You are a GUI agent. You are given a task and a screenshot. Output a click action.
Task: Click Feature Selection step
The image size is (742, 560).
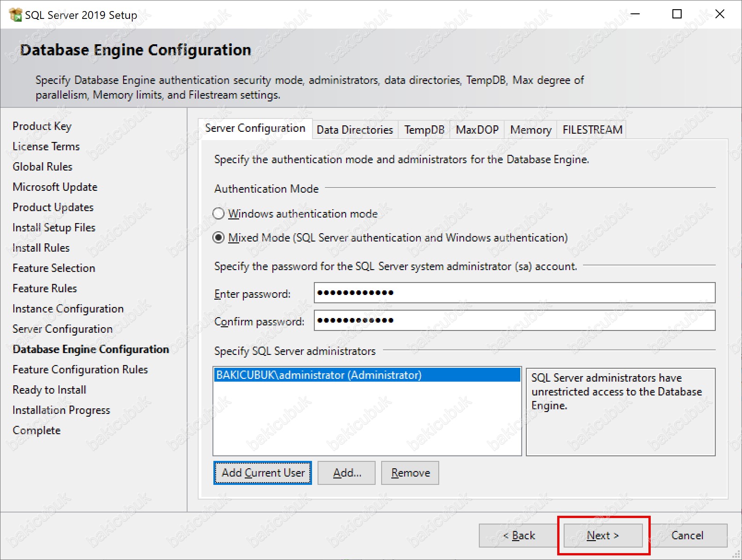pos(54,268)
